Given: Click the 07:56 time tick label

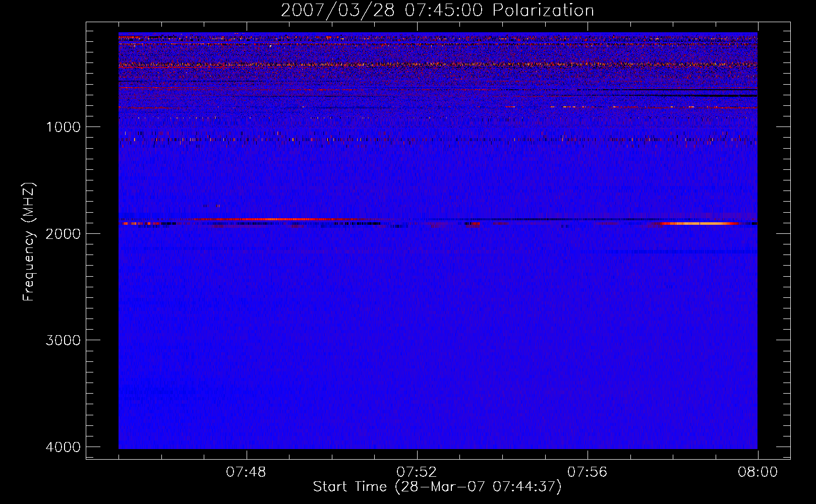Looking at the screenshot, I should [587, 472].
